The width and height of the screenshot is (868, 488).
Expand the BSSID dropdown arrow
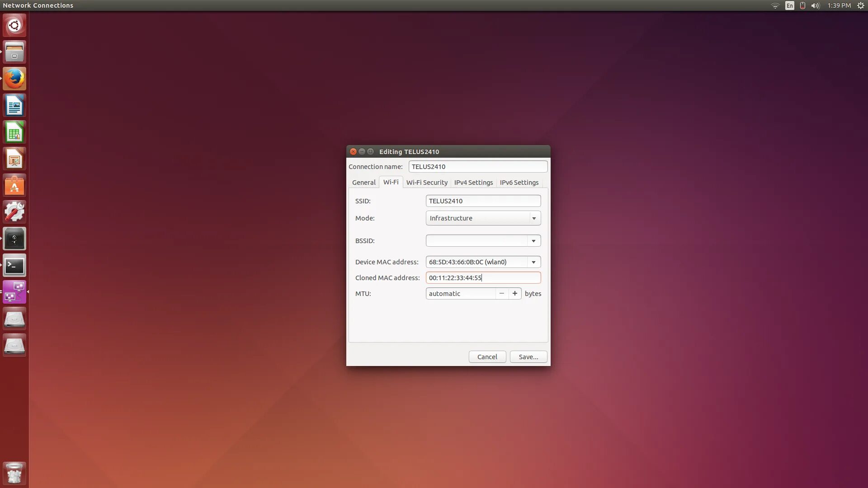point(533,241)
